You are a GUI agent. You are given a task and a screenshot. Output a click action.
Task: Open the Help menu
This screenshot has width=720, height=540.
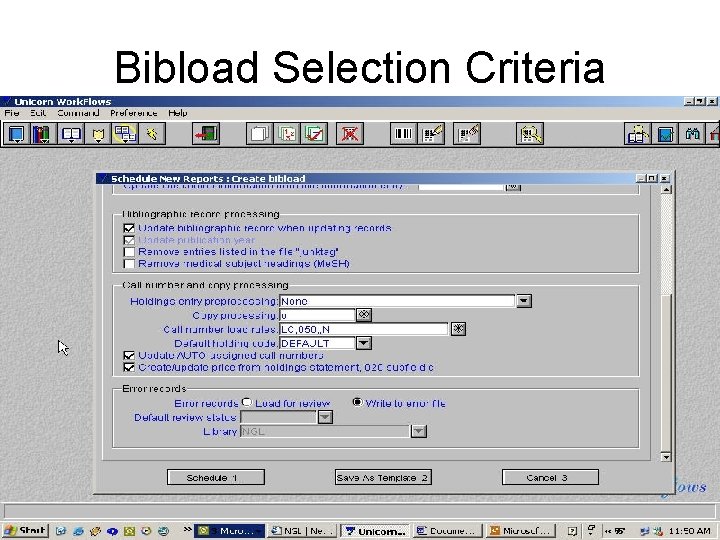pyautogui.click(x=178, y=113)
